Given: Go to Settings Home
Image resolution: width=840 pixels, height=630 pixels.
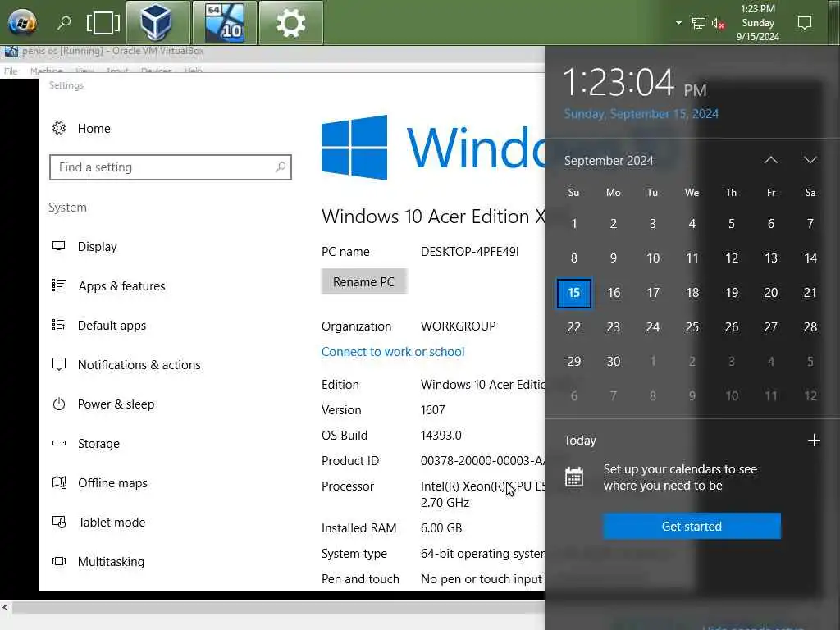Looking at the screenshot, I should pyautogui.click(x=81, y=129).
